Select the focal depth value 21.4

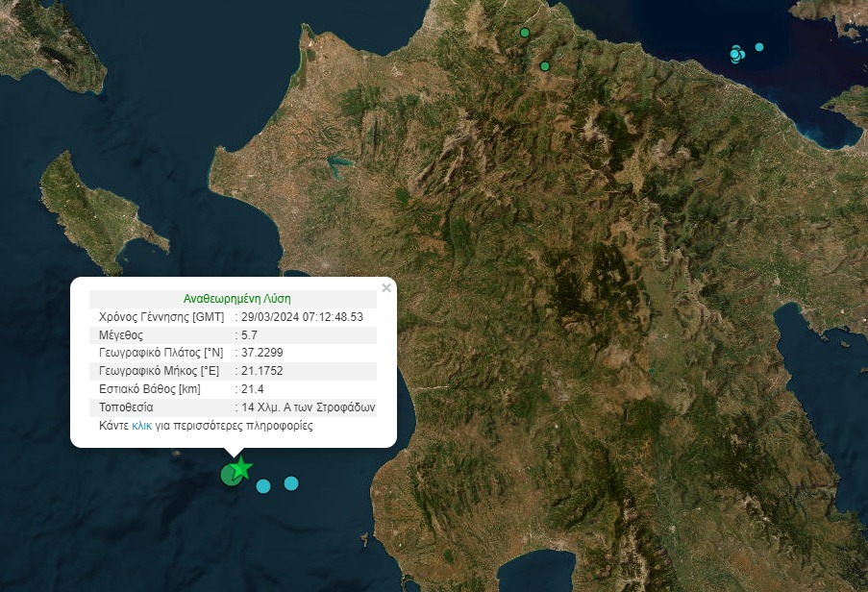point(253,389)
